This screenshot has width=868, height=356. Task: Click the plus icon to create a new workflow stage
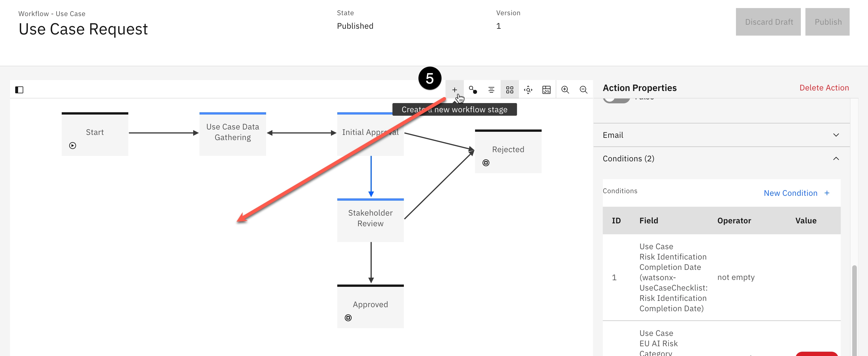[454, 90]
